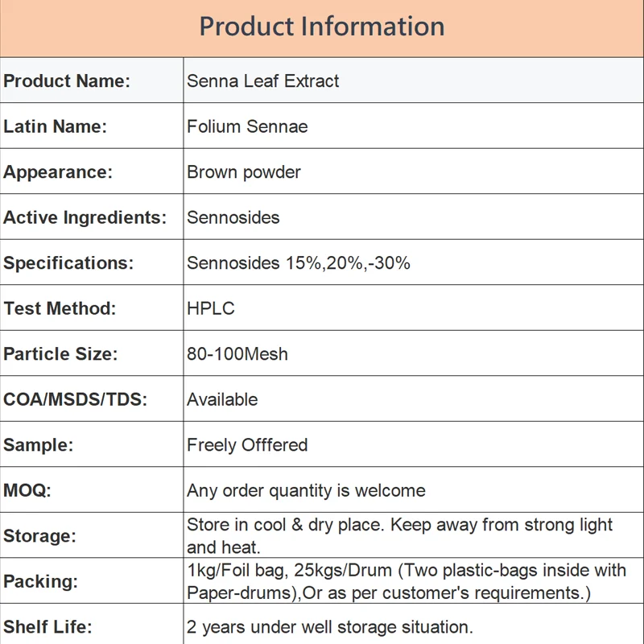
Task: Select the Active Ingredients label
Action: pyautogui.click(x=85, y=217)
